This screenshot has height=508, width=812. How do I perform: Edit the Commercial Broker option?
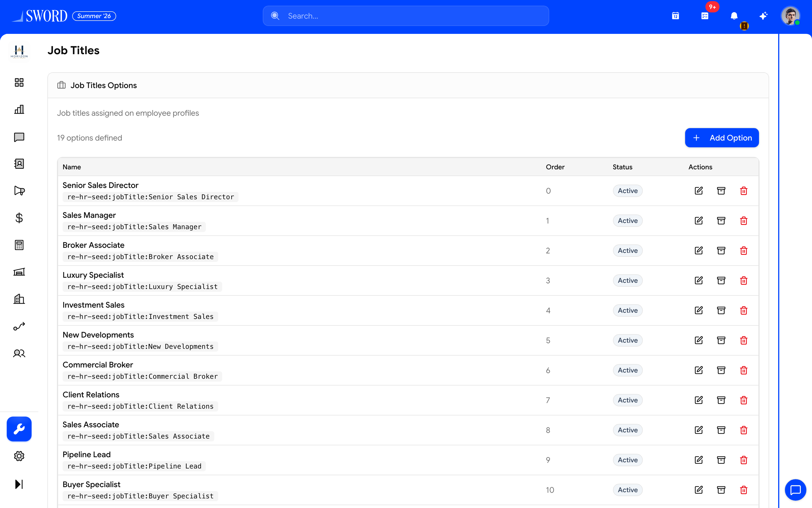pyautogui.click(x=699, y=370)
